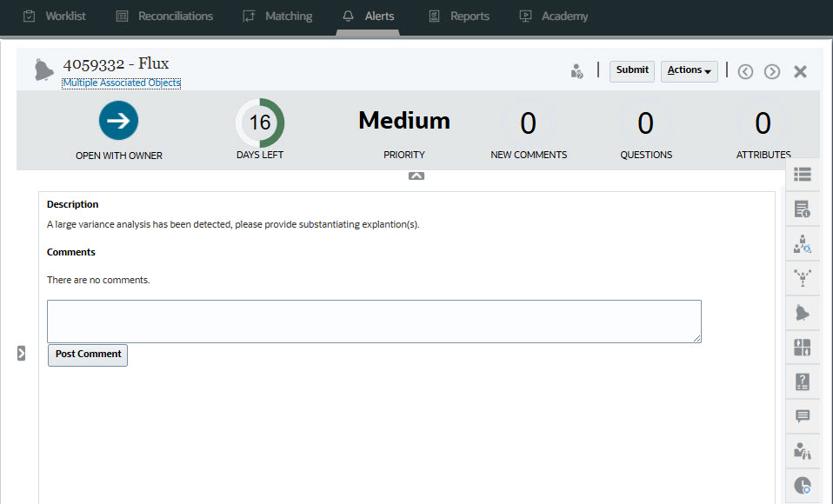This screenshot has width=833, height=504.
Task: Click the 'There are no comments.' text
Action: (98, 280)
